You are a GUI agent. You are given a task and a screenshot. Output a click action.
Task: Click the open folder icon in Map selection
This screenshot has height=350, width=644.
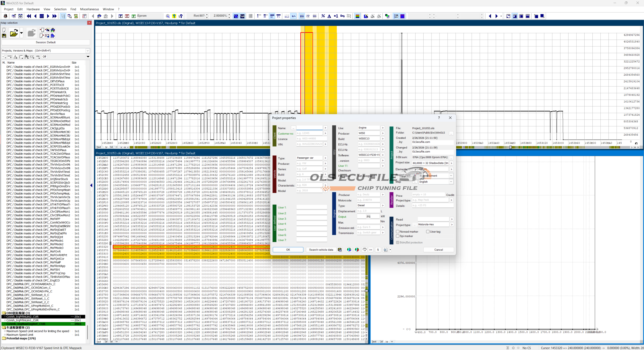[x=14, y=33]
